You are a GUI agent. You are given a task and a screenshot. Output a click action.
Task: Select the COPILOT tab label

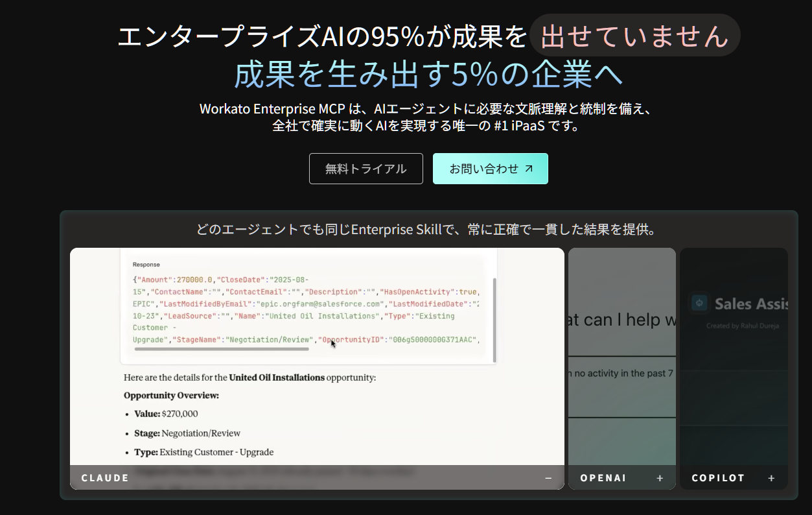pyautogui.click(x=718, y=477)
